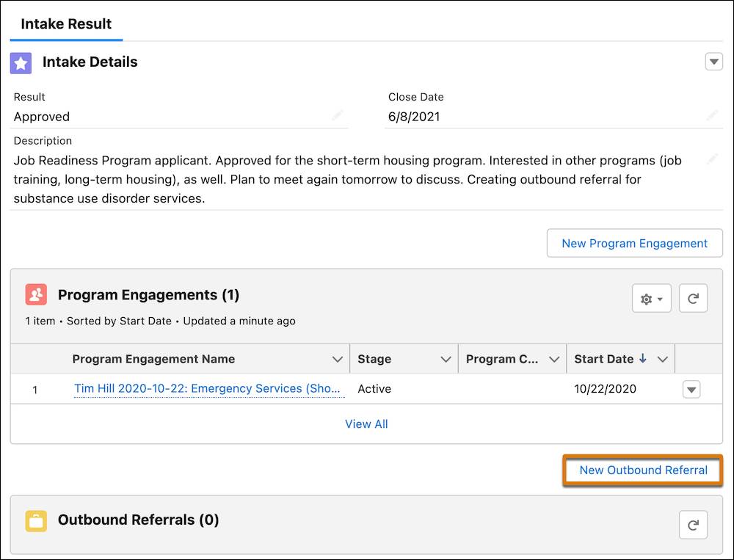Refresh the Outbound Referrals list
The image size is (734, 560).
point(693,525)
